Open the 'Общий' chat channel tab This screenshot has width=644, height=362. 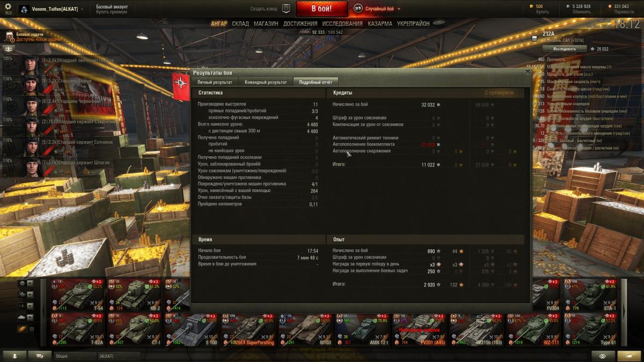click(x=75, y=356)
